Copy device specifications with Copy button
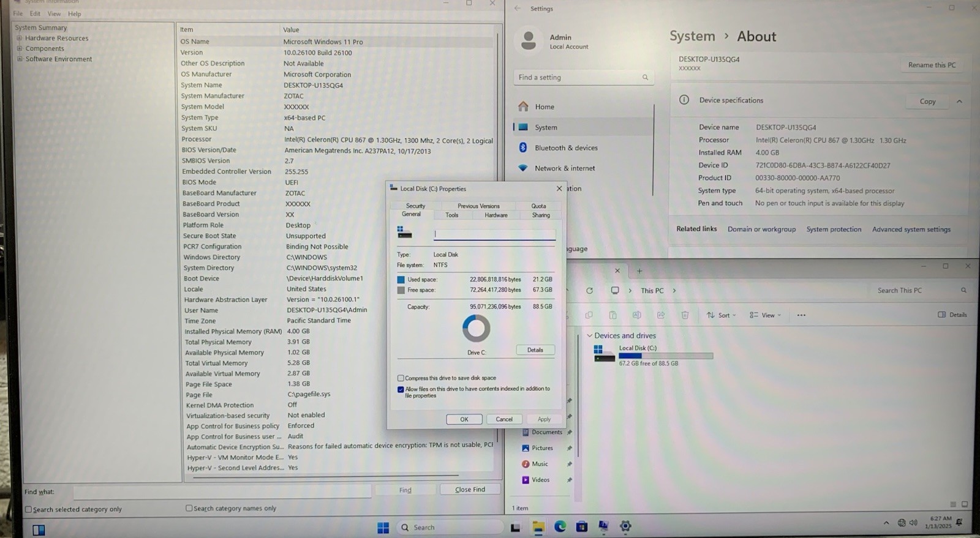 point(927,101)
